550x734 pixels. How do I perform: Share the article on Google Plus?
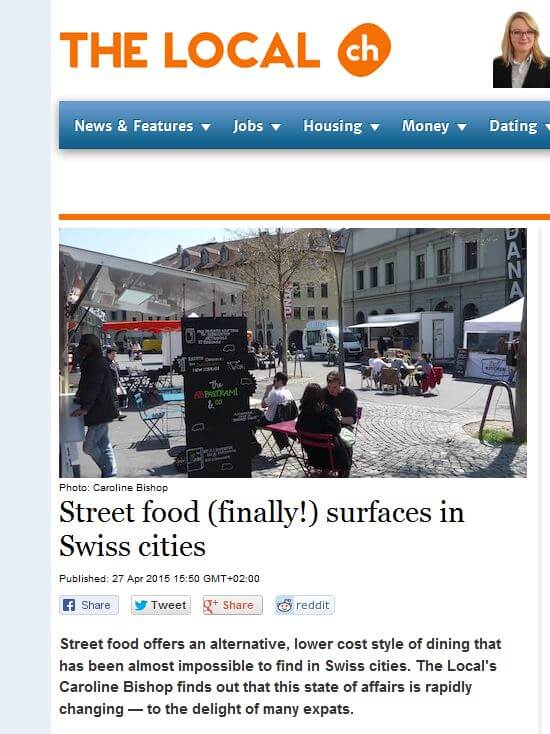233,605
